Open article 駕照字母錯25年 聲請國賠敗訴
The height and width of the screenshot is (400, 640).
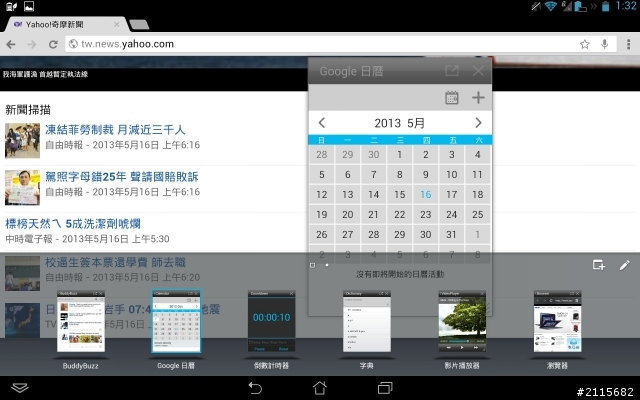click(122, 177)
